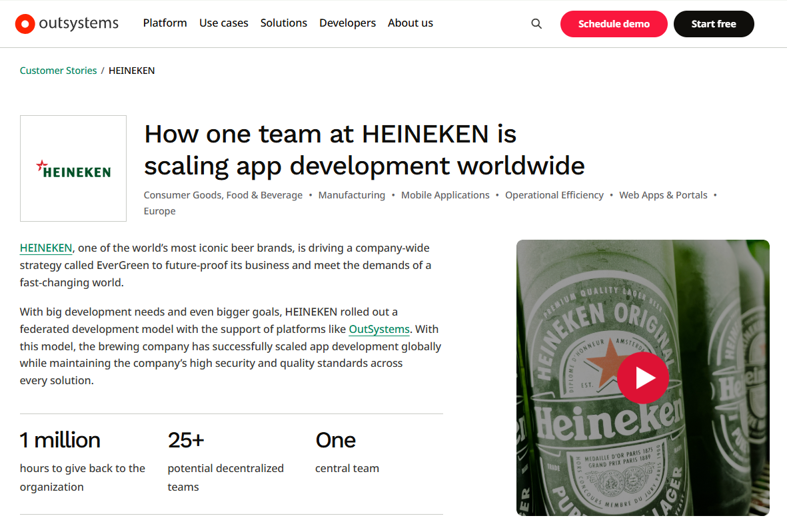Open the Use cases menu
The height and width of the screenshot is (532, 787).
[223, 23]
